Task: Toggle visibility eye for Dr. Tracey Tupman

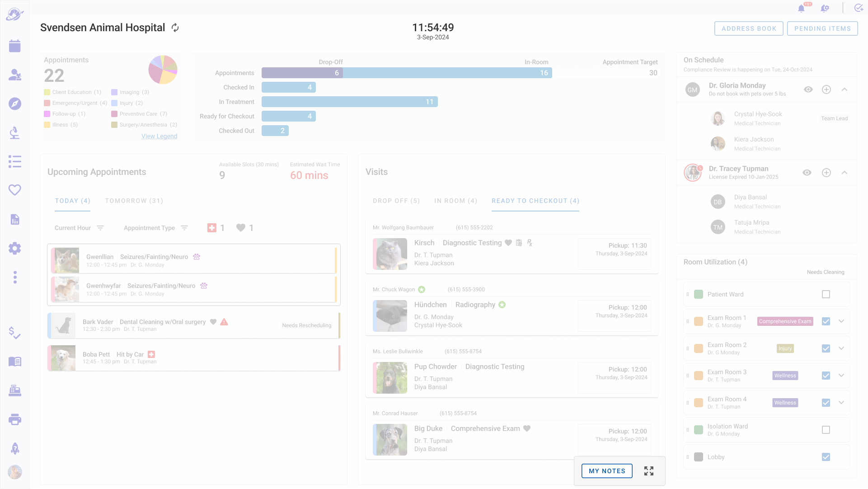Action: tap(807, 173)
